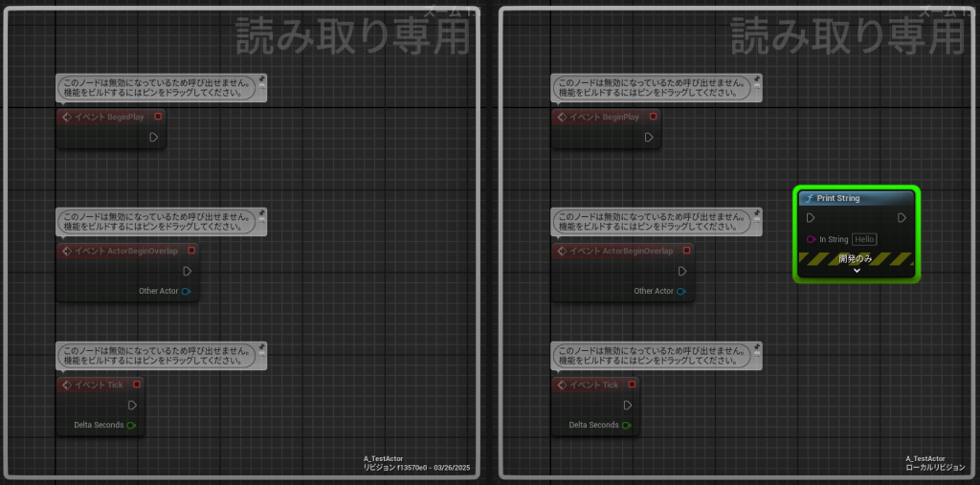This screenshot has height=485, width=980.
Task: Toggle bubble pin above left graph Tick
Action: click(x=261, y=347)
